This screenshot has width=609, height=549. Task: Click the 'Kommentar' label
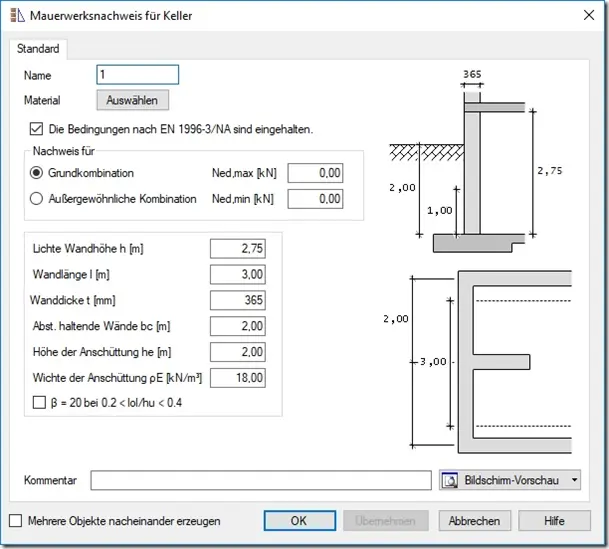pos(50,480)
